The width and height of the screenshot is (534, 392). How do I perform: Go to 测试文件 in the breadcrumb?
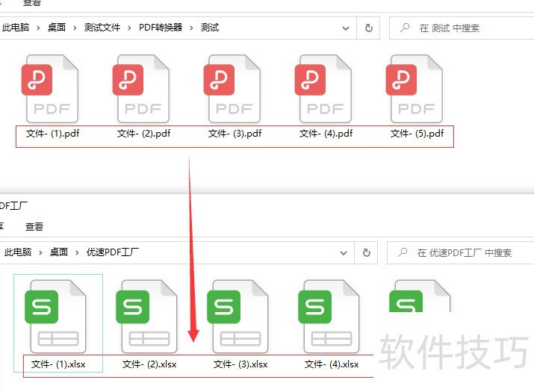[102, 27]
